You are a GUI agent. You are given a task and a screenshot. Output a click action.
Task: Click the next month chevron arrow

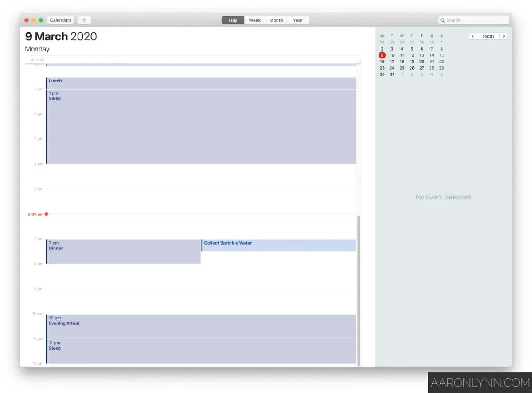click(x=504, y=36)
